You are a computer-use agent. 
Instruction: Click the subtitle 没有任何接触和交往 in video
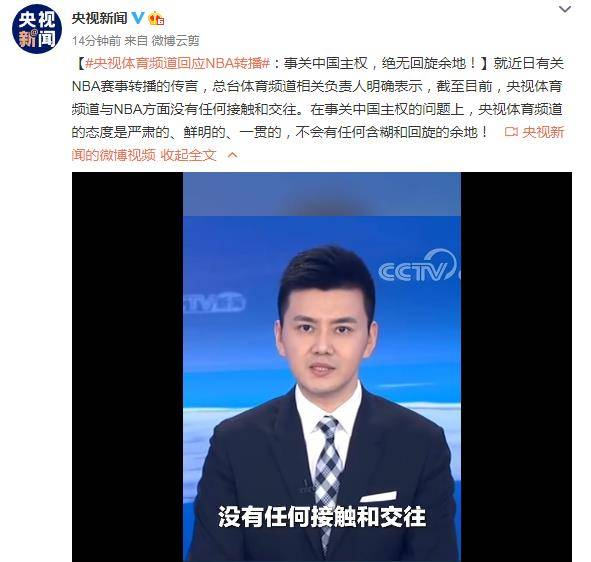coord(322,516)
